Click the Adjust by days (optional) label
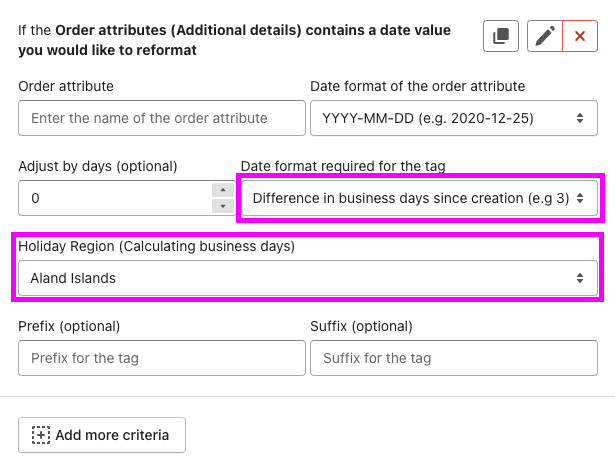The image size is (615, 460). (98, 166)
